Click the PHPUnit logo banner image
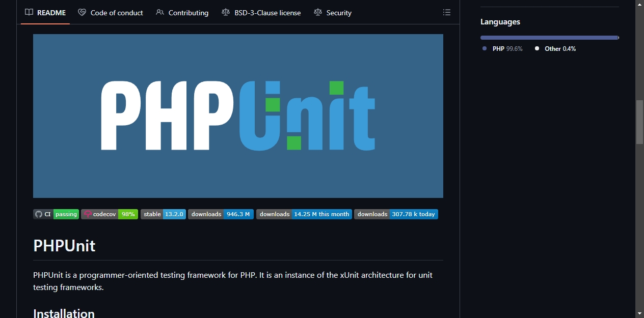 click(238, 116)
